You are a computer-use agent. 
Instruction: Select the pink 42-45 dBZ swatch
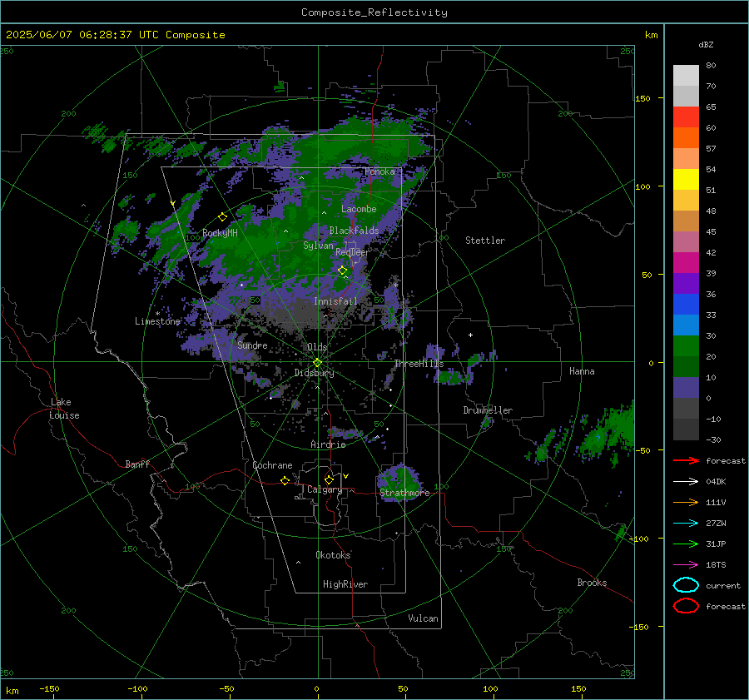coord(686,241)
